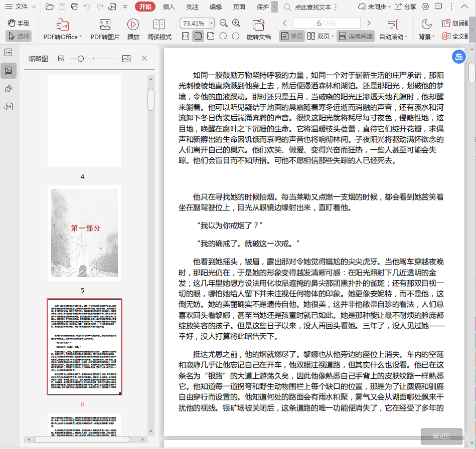The image size is (476, 449).
Task: Expand the 自动滚动 auto-scroll dropdown
Action: 406,37
